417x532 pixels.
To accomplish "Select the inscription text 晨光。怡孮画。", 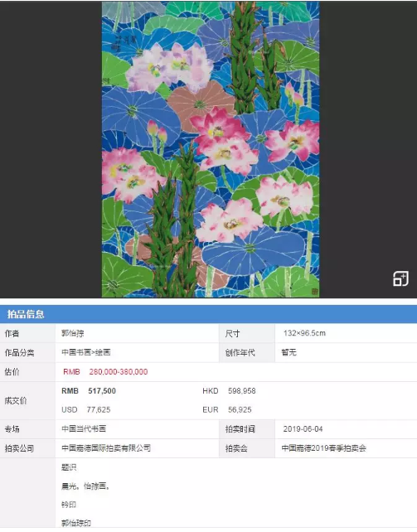I will (85, 486).
